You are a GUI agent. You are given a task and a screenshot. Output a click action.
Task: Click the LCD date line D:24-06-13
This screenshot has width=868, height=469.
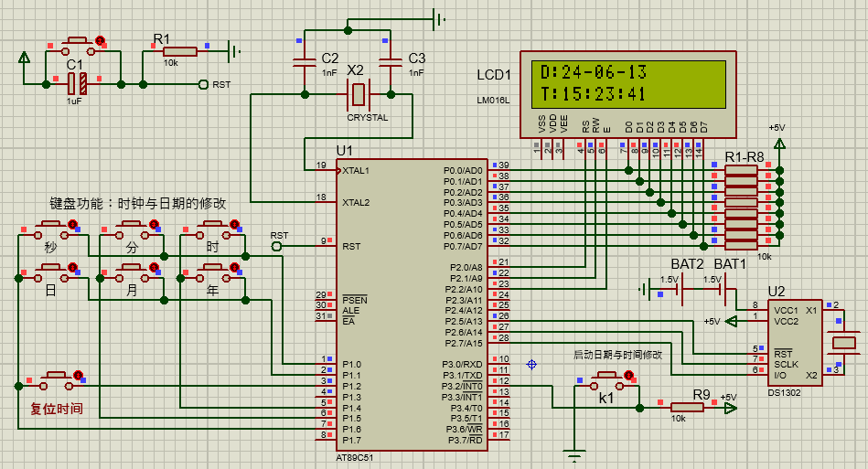[594, 72]
